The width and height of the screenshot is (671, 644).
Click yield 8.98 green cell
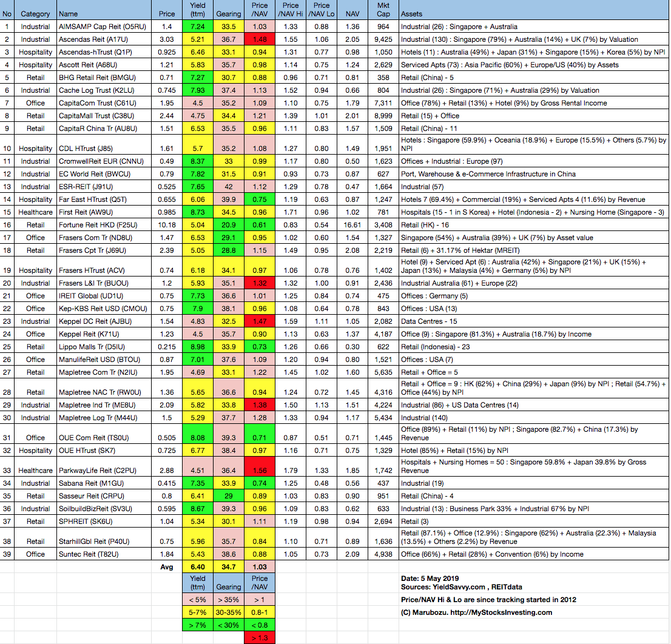point(198,347)
